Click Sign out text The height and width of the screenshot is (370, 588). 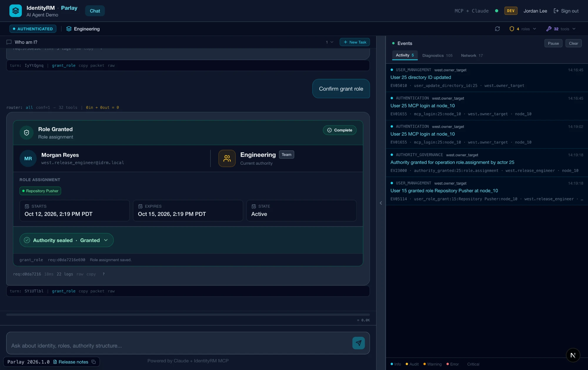pyautogui.click(x=569, y=11)
